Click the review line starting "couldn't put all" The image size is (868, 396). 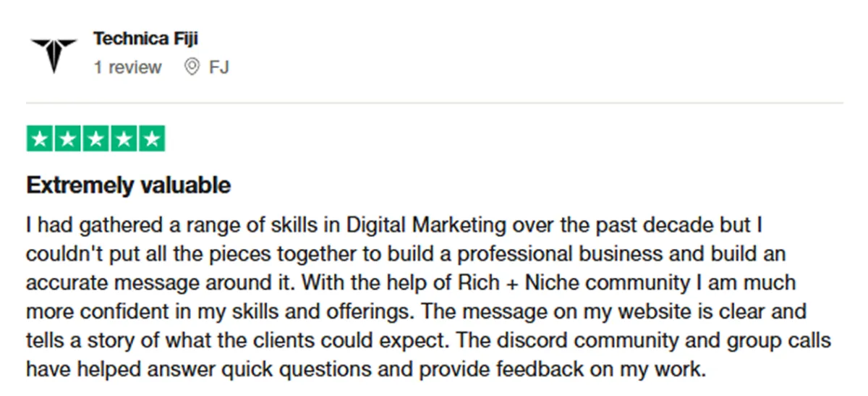point(406,255)
